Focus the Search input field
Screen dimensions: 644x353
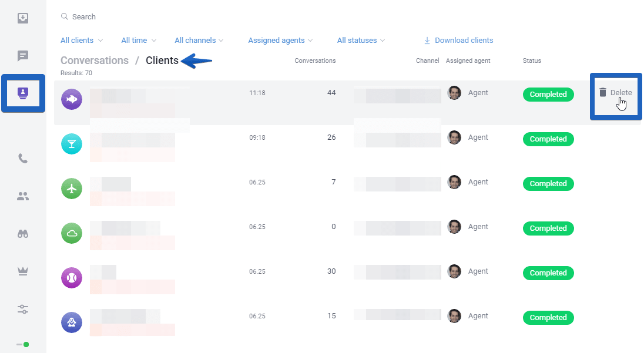(x=84, y=17)
